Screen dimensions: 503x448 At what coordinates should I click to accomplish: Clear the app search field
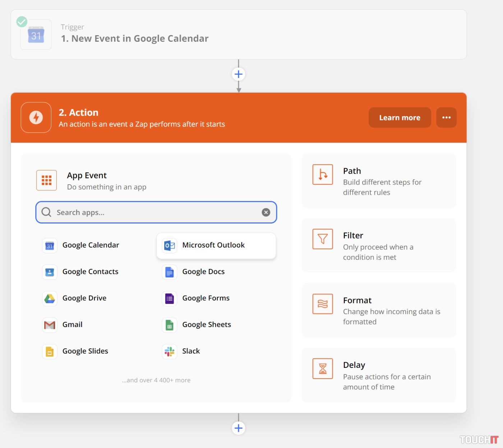click(266, 212)
